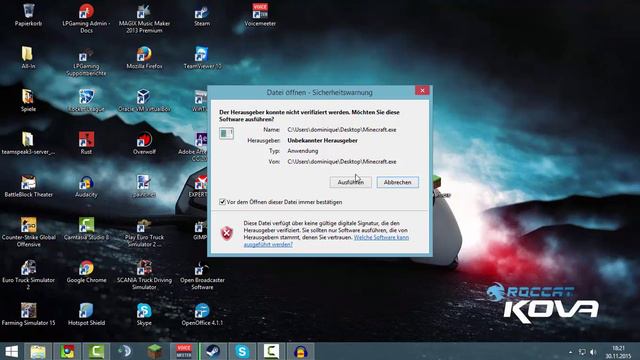This screenshot has width=640, height=360.
Task: Click the Voicemeeter taskbar button
Action: [184, 351]
